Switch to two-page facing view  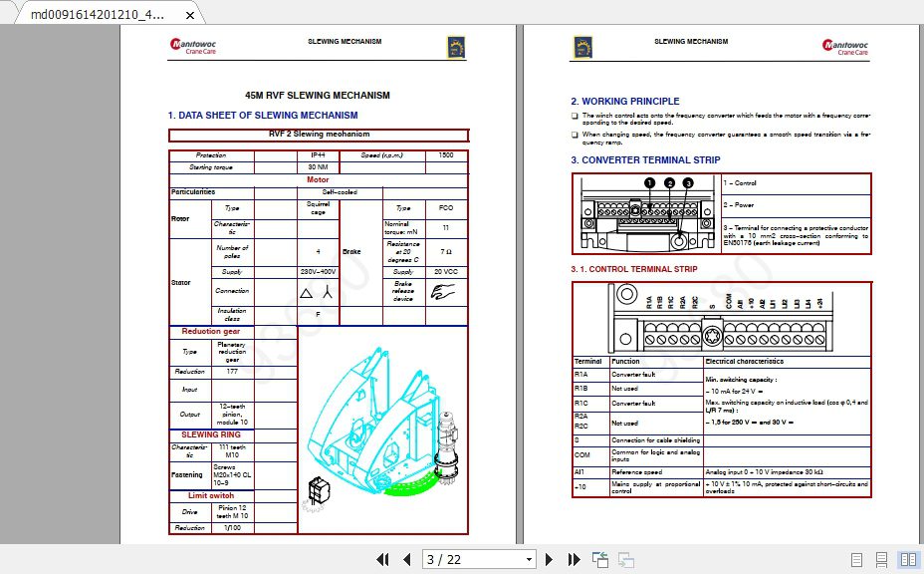[908, 559]
